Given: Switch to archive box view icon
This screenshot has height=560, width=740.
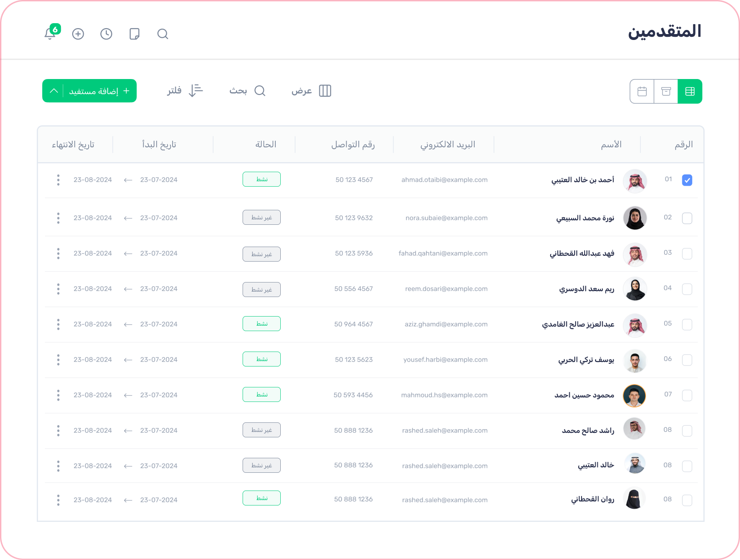Looking at the screenshot, I should point(666,91).
